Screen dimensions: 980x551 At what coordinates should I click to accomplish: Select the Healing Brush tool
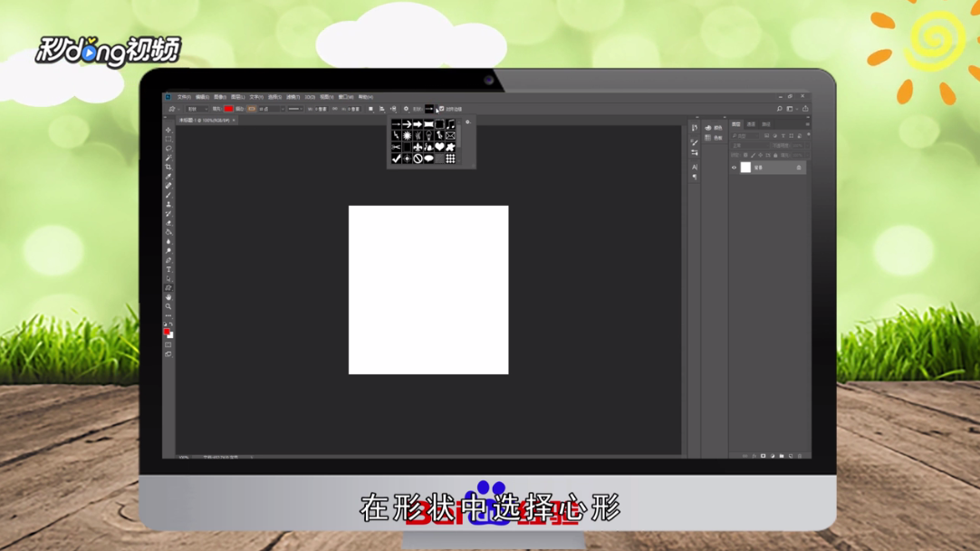(x=168, y=186)
